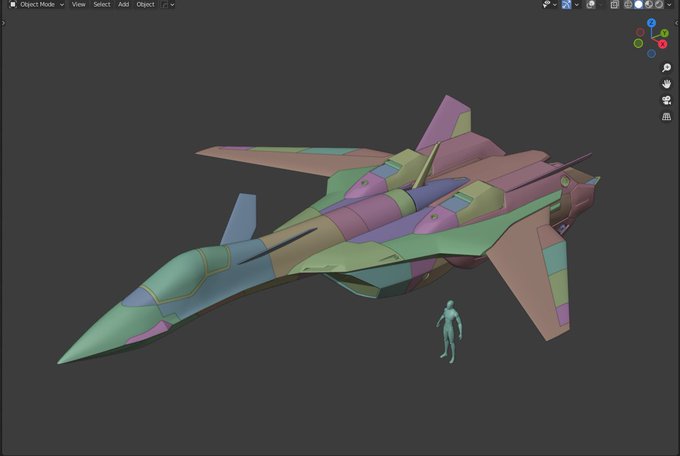Click the object visibility and selectability icon
The height and width of the screenshot is (456, 680).
[x=546, y=4]
